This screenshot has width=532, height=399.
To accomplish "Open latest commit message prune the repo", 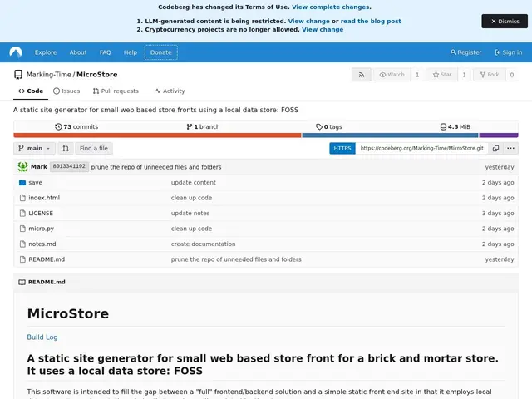I will pyautogui.click(x=156, y=167).
